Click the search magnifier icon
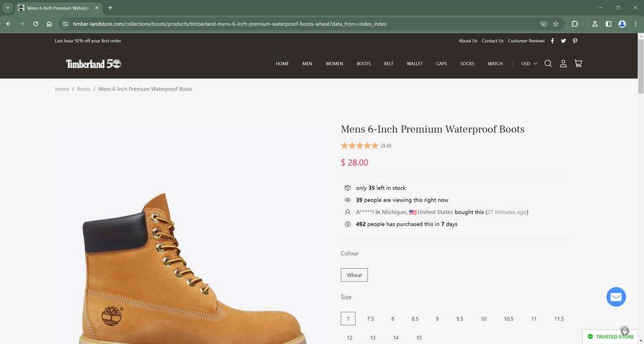 (548, 63)
